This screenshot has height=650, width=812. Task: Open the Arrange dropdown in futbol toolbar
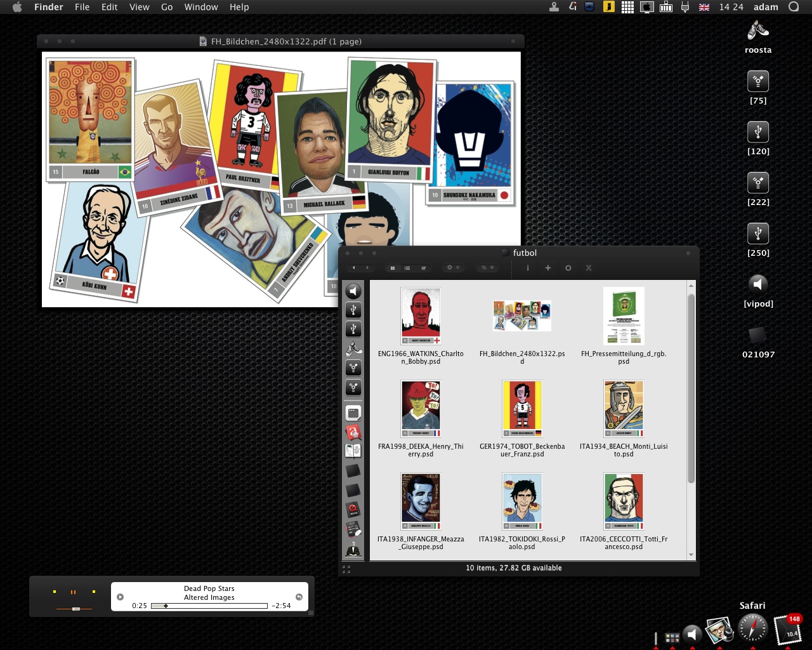click(487, 268)
